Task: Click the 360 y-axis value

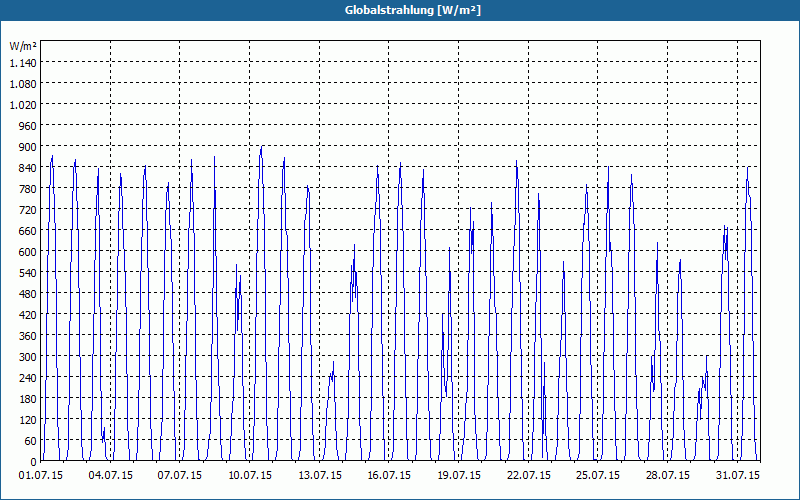Action: pyautogui.click(x=28, y=336)
